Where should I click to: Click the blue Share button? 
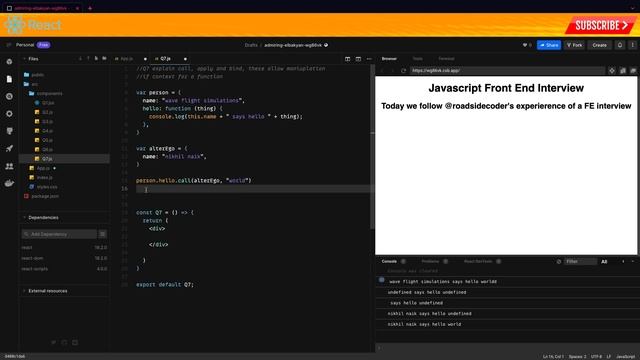point(549,45)
